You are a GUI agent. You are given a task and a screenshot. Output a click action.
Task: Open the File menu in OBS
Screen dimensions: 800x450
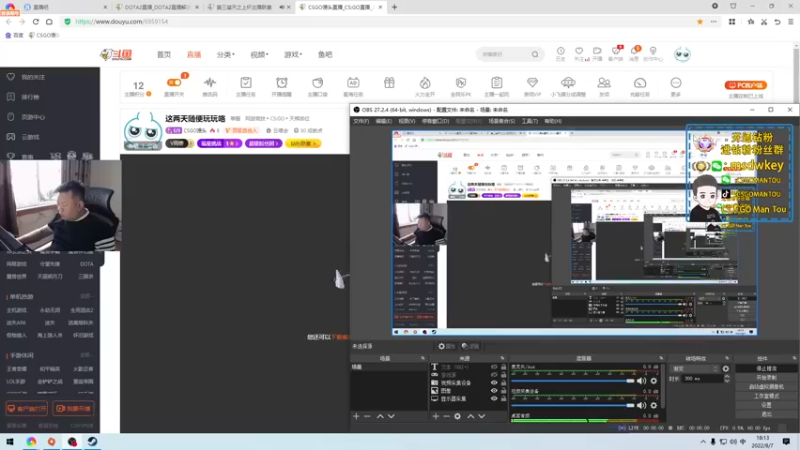[361, 121]
